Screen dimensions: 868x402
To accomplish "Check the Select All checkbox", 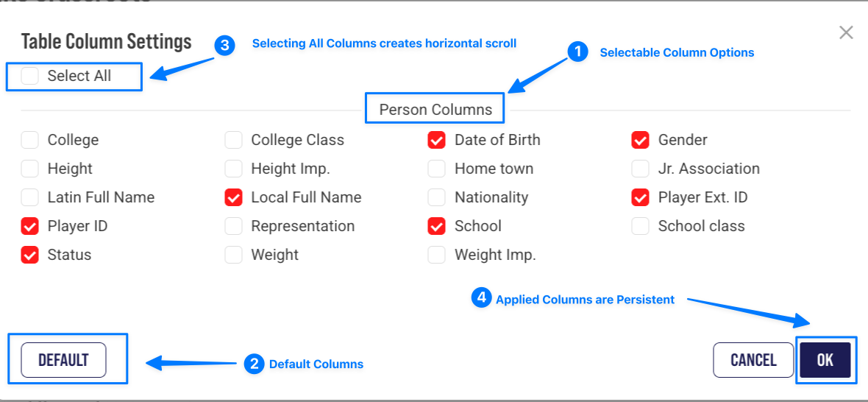I will coord(30,76).
